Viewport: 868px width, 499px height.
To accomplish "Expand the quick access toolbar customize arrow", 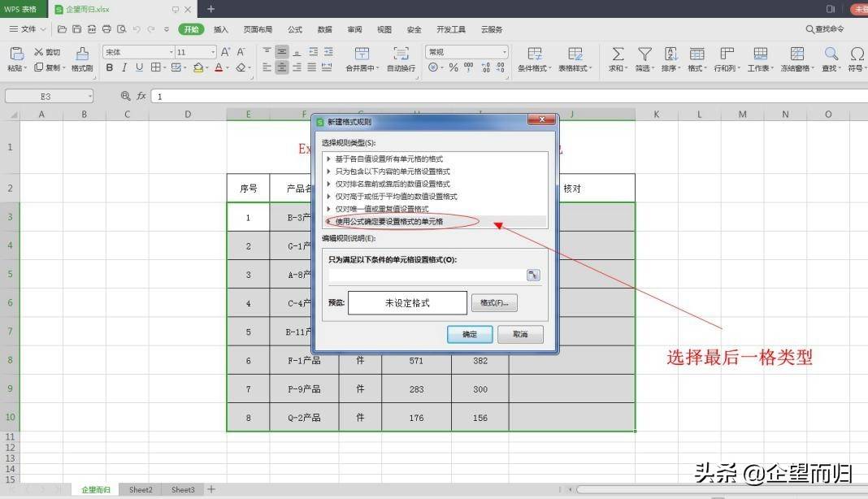I will 166,29.
